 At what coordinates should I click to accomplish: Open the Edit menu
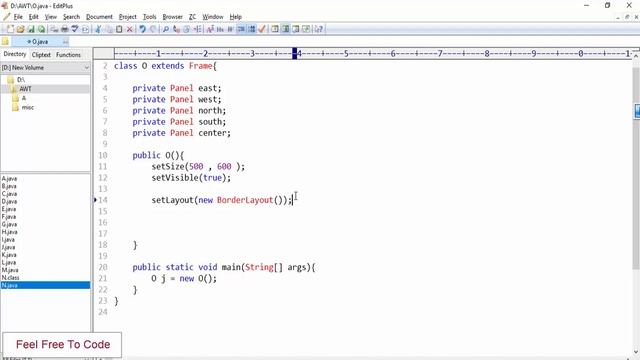[33, 17]
